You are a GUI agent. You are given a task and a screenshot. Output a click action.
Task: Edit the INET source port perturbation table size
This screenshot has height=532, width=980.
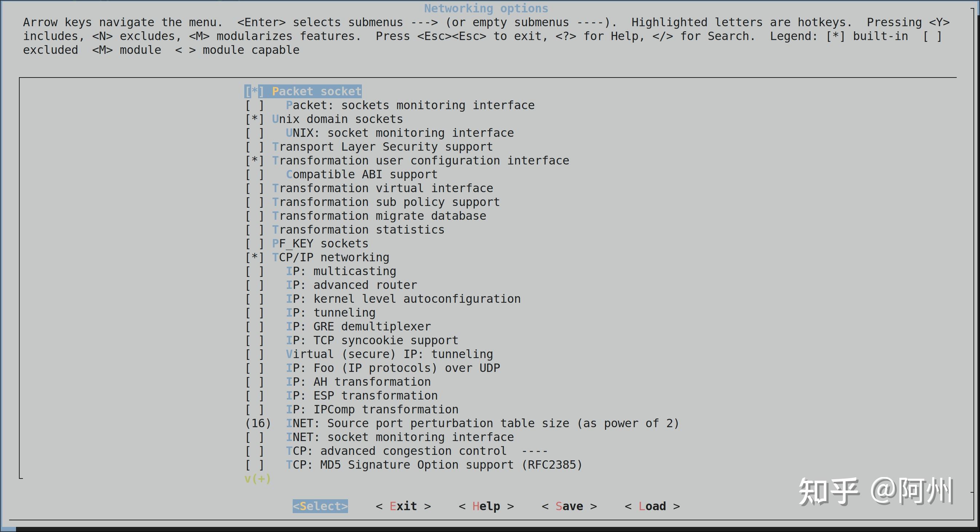click(x=258, y=423)
